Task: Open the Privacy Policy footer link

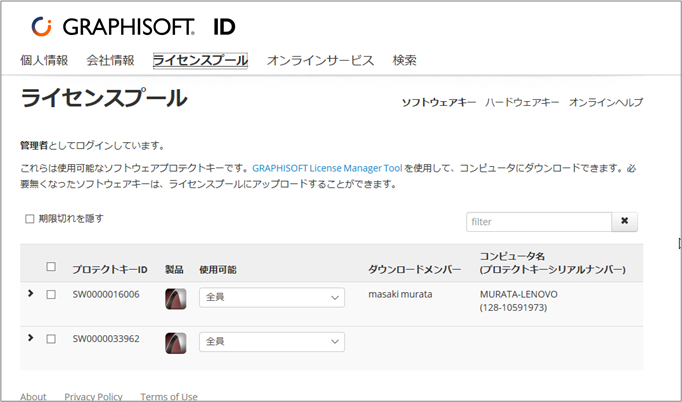Action: pos(93,397)
